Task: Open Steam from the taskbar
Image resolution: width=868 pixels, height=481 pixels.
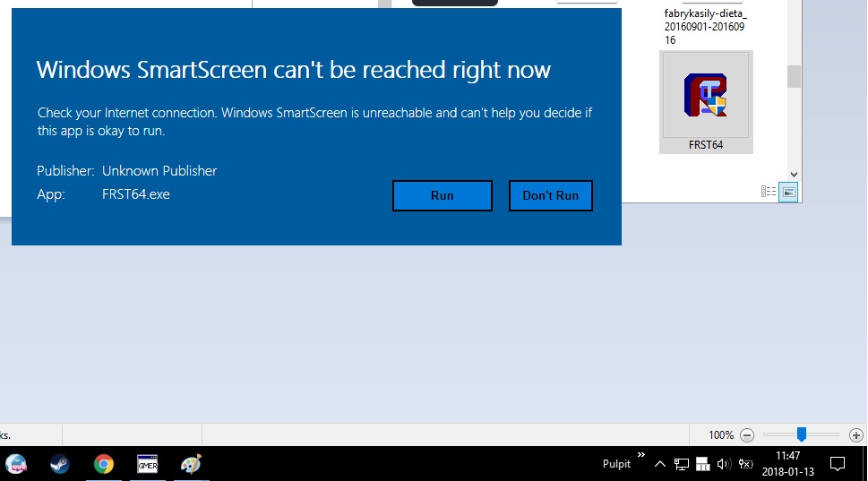Action: point(60,464)
